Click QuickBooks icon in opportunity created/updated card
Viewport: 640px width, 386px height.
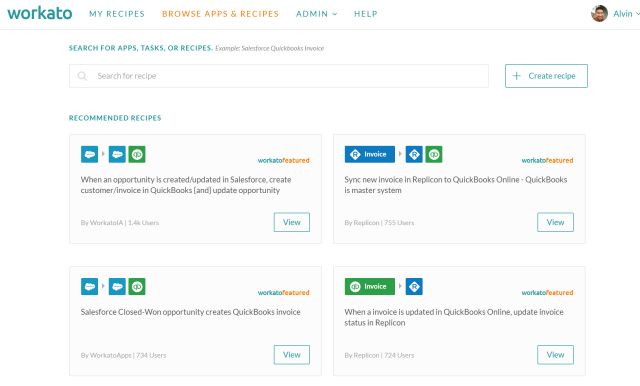click(137, 154)
